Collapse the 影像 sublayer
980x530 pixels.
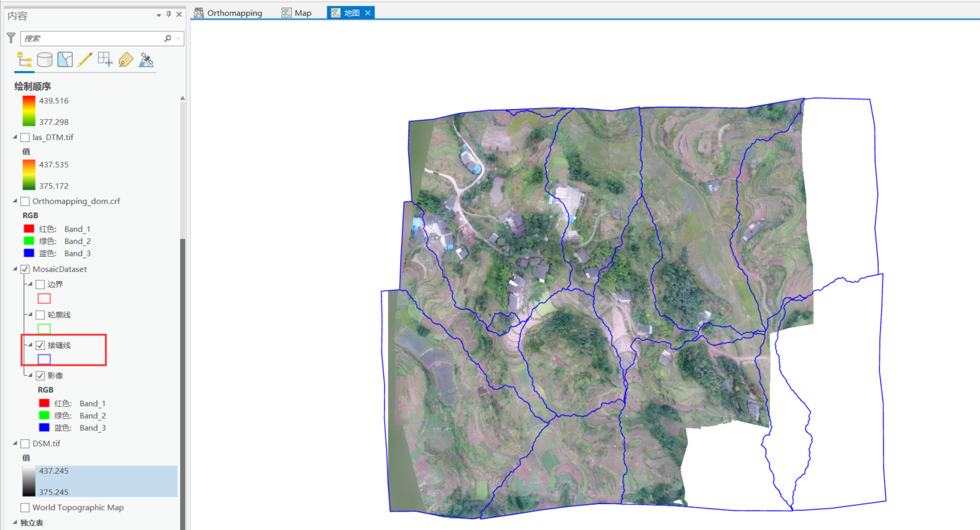coord(30,375)
